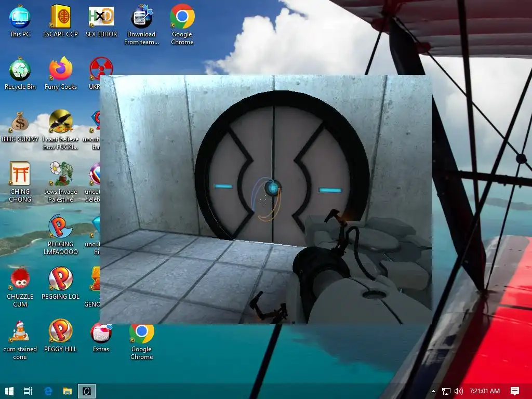Open the mahjong tile ESCAPE CCP shortcut

pos(60,21)
